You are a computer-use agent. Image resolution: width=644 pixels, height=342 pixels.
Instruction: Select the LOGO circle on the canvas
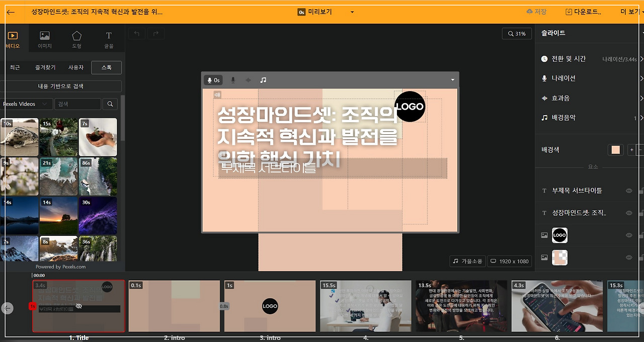point(410,107)
